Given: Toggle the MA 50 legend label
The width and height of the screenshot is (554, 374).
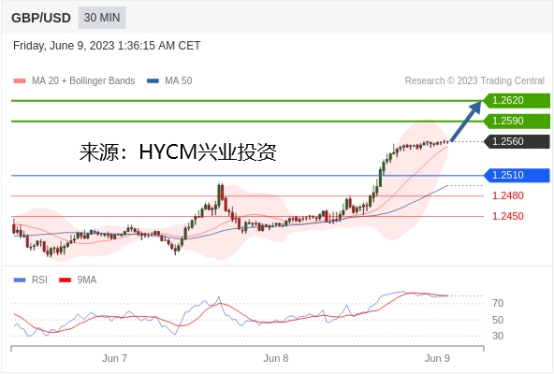Looking at the screenshot, I should point(178,81).
